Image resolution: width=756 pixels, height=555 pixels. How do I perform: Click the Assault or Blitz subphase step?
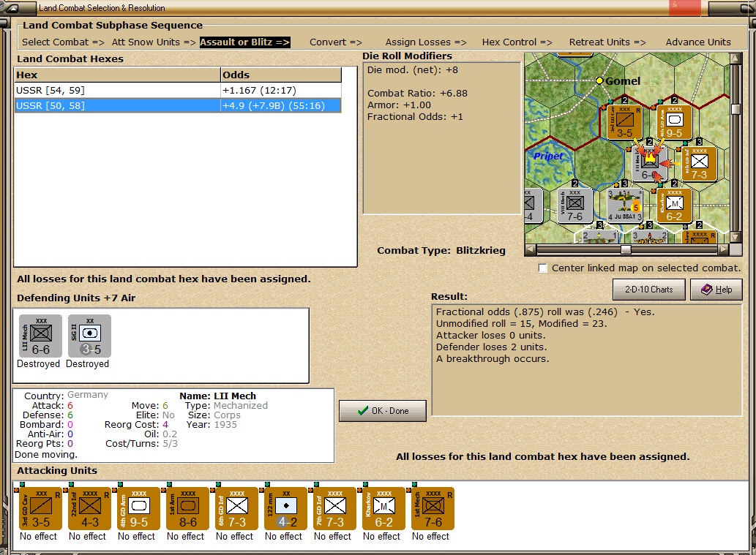pyautogui.click(x=245, y=42)
